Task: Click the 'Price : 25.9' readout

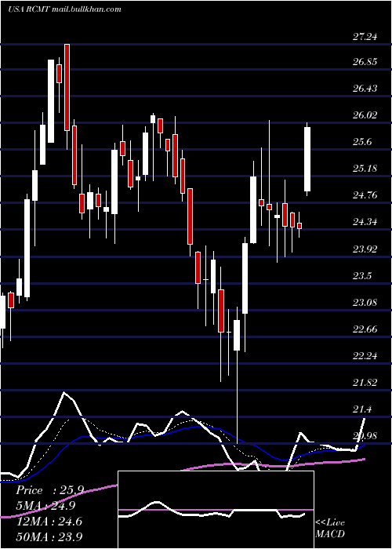Action: coord(49,490)
